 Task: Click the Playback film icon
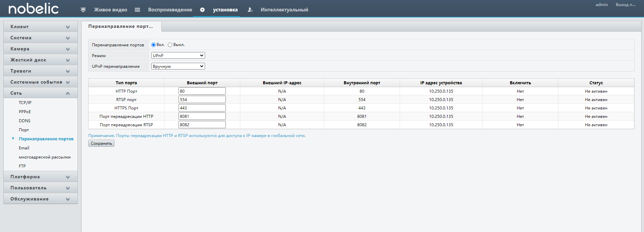[x=137, y=10]
